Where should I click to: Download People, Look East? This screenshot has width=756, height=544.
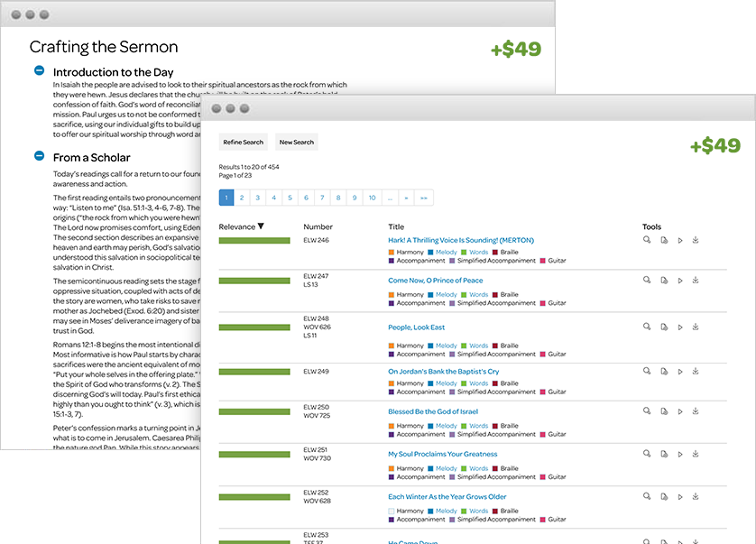point(696,327)
